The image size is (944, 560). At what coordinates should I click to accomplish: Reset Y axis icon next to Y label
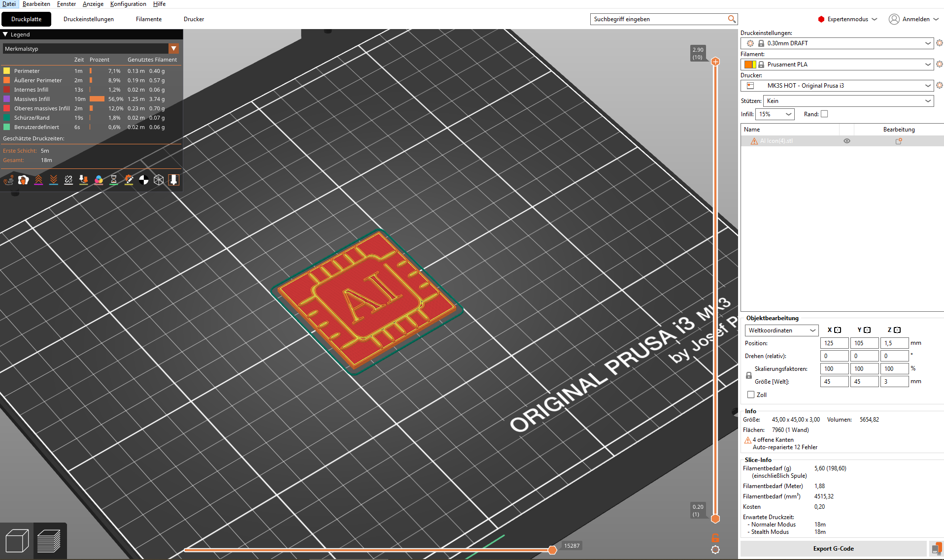coord(867,330)
